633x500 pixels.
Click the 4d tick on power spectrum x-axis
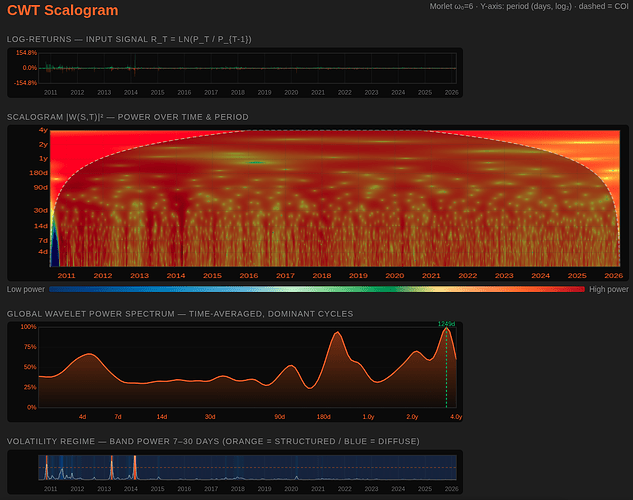[x=82, y=417]
